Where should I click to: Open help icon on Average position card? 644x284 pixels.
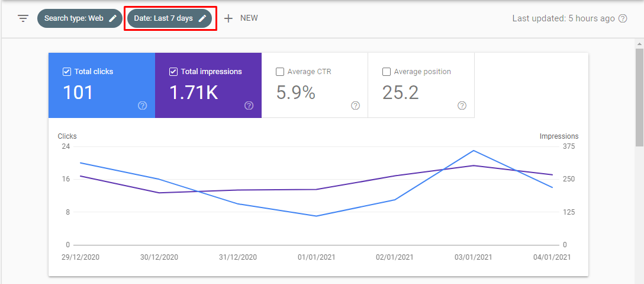pyautogui.click(x=462, y=106)
